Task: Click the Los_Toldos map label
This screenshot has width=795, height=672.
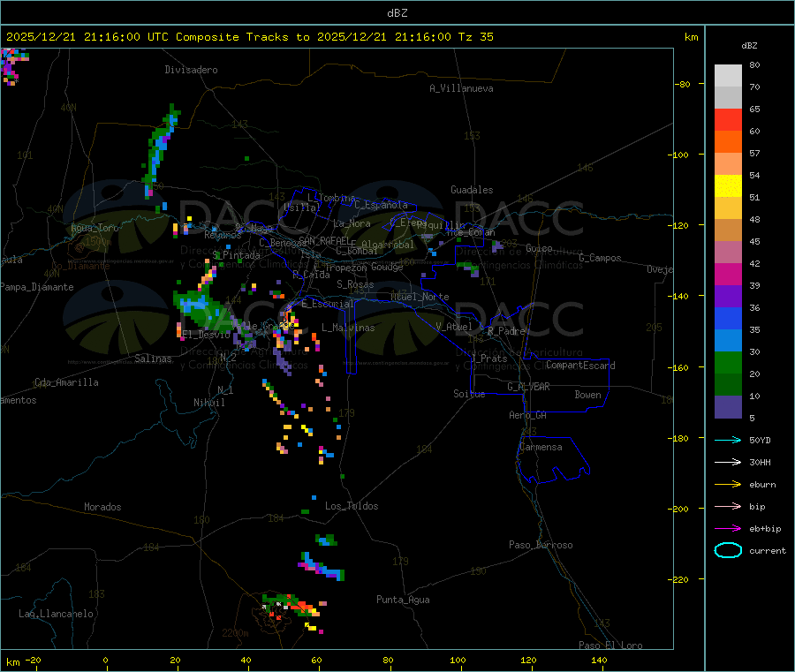Action: [x=352, y=506]
